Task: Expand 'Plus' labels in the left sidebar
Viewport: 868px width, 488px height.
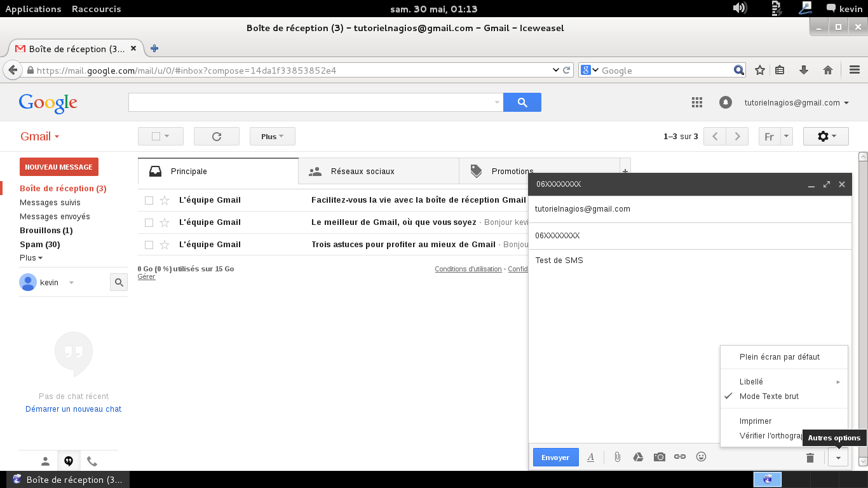Action: (x=31, y=258)
